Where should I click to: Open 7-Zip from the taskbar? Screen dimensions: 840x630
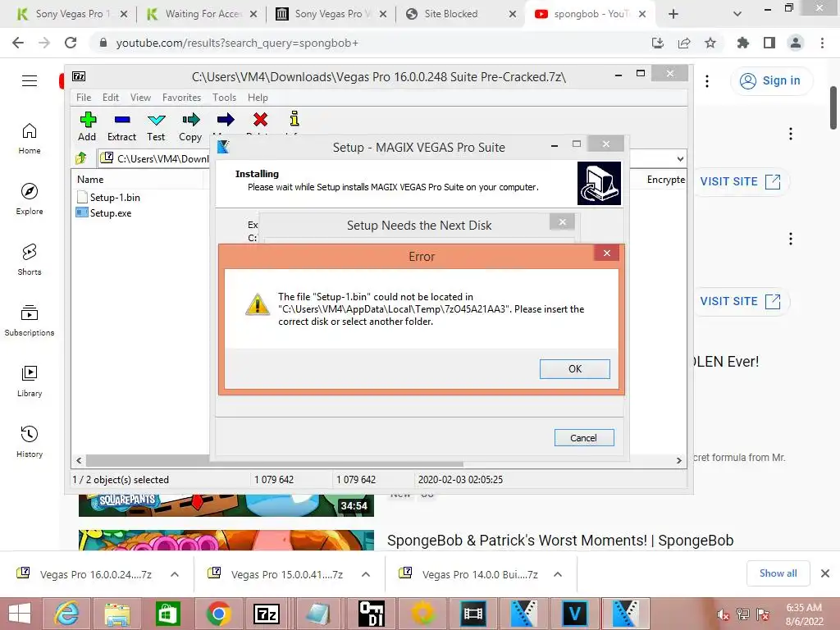pyautogui.click(x=267, y=614)
